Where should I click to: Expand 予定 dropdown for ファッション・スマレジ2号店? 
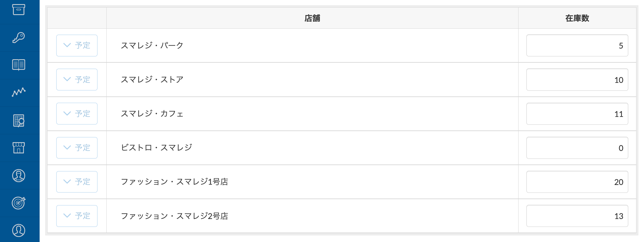(x=77, y=216)
